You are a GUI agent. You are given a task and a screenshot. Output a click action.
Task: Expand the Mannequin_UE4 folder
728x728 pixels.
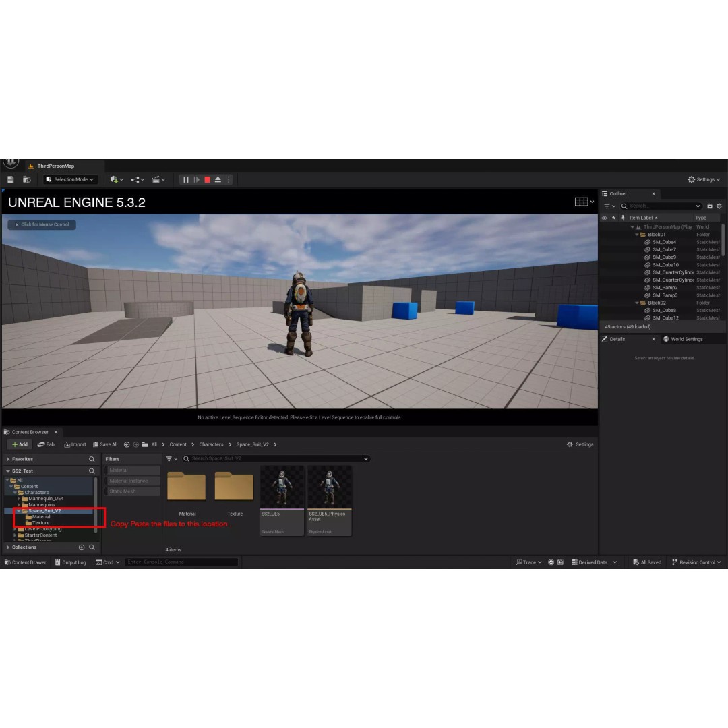[19, 499]
